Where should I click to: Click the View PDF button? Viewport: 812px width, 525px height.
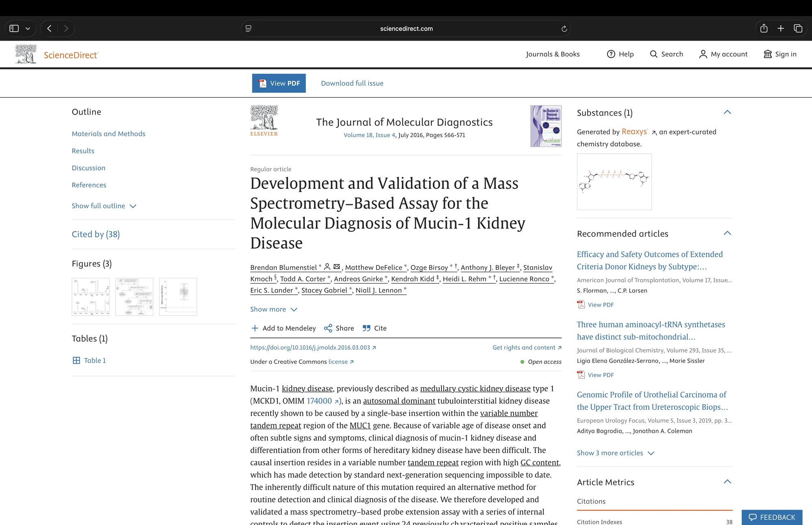point(279,83)
